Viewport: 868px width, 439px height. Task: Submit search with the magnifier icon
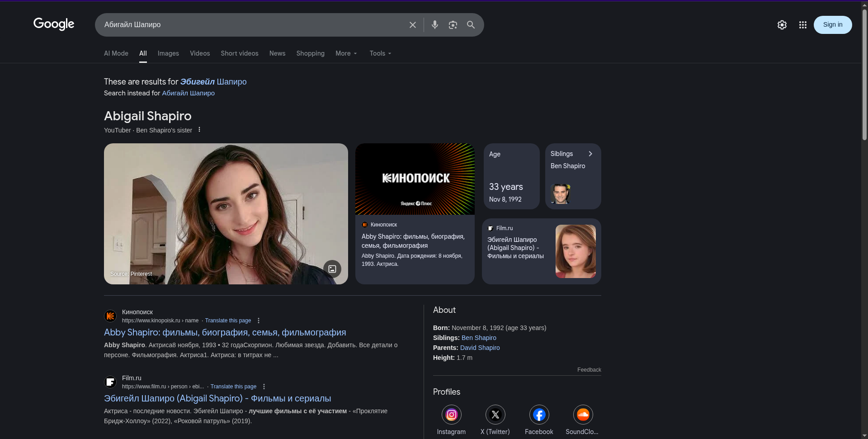click(471, 25)
